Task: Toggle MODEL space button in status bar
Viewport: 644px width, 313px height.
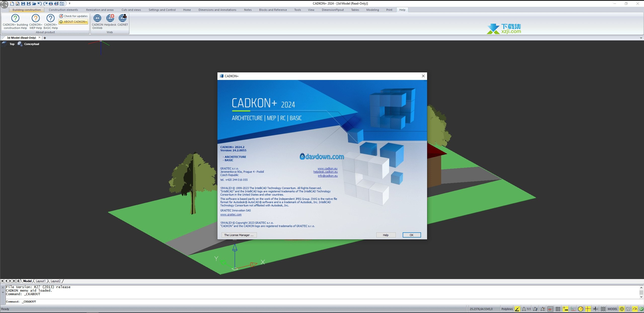Action: (x=612, y=309)
